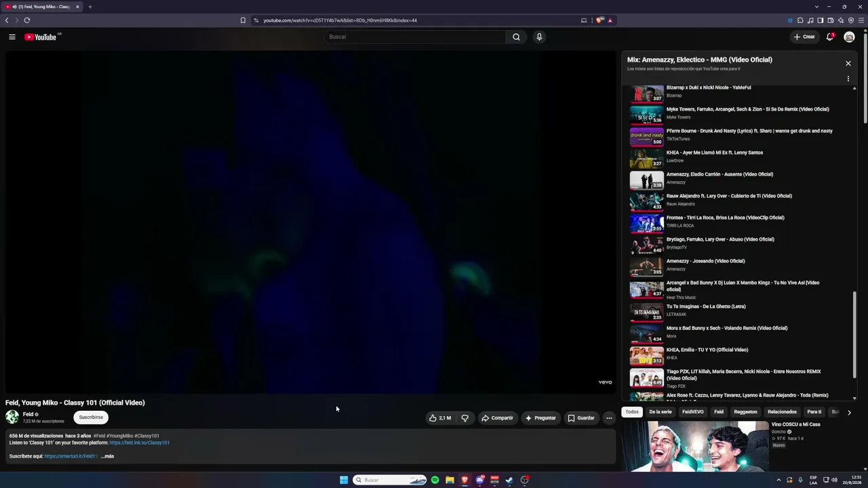Open the YouTube hamburger guide menu
The width and height of the screenshot is (868, 488).
tap(12, 37)
